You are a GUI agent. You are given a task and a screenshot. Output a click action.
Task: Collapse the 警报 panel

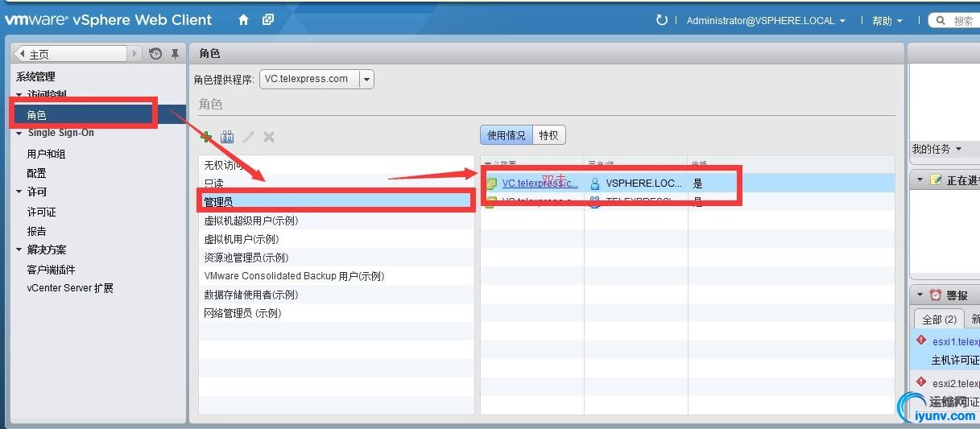(x=920, y=295)
